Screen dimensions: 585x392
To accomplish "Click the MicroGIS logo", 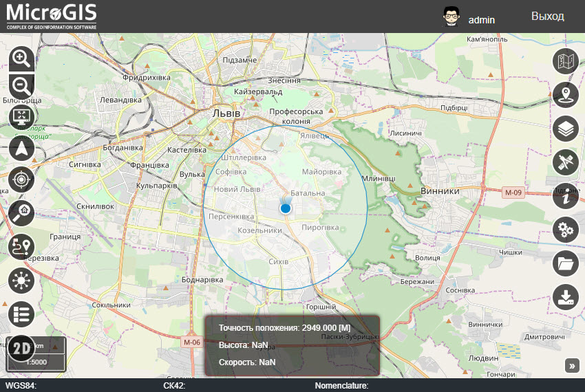I will pos(52,17).
